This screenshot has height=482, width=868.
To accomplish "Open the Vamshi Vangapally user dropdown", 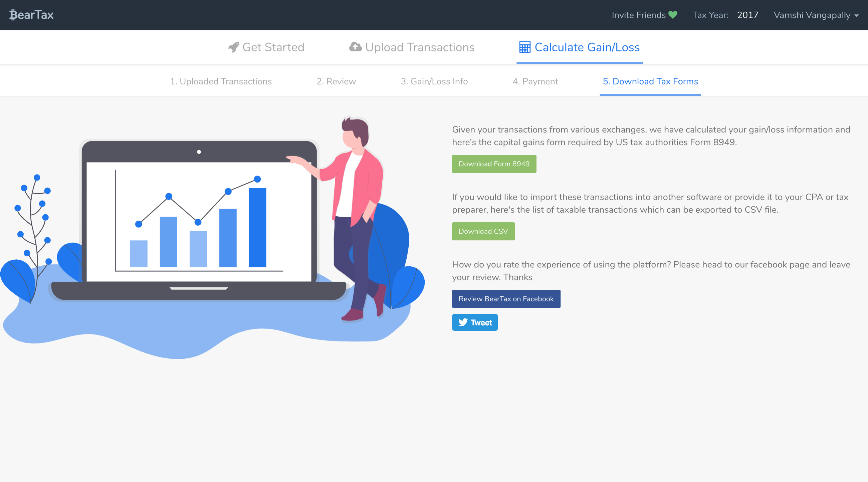I will tap(812, 15).
